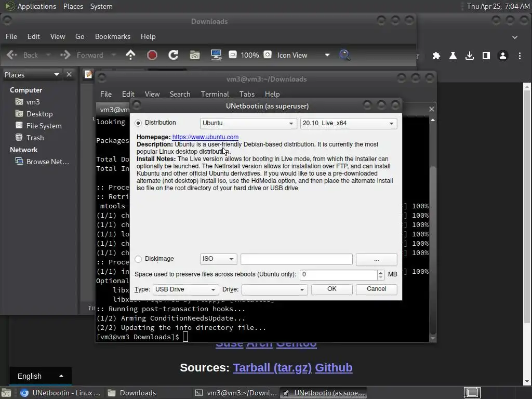The image size is (532, 399).
Task: Click the browse (...) button for disk image
Action: coord(376,259)
